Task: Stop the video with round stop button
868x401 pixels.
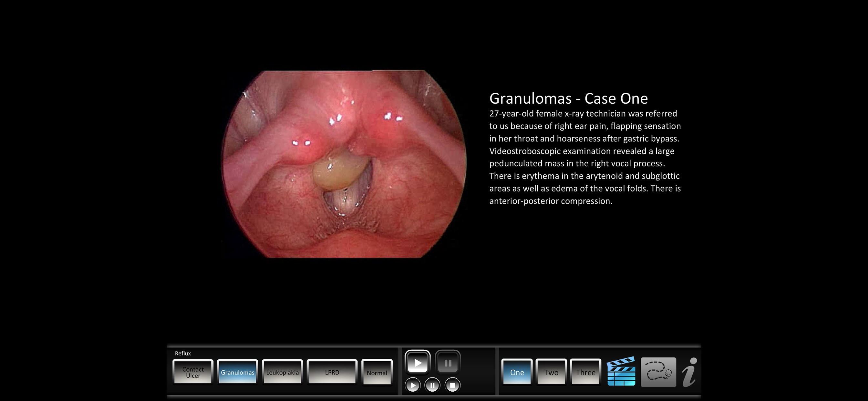Action: point(452,385)
